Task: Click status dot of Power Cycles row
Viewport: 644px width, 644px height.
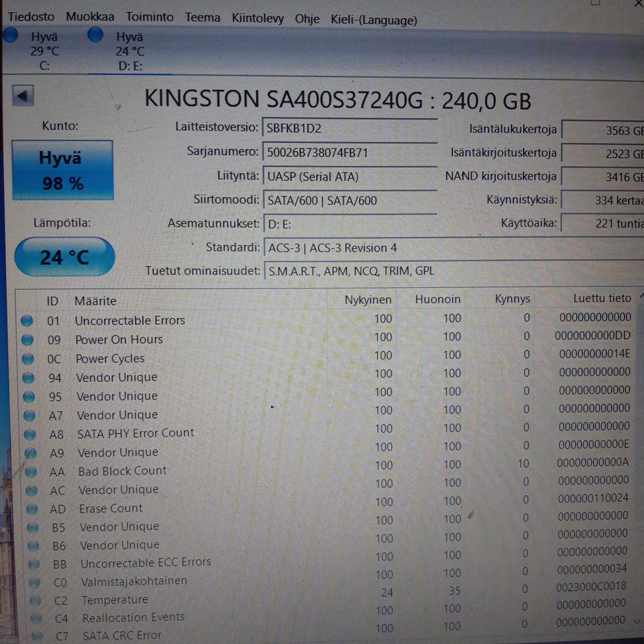Action: tap(28, 358)
